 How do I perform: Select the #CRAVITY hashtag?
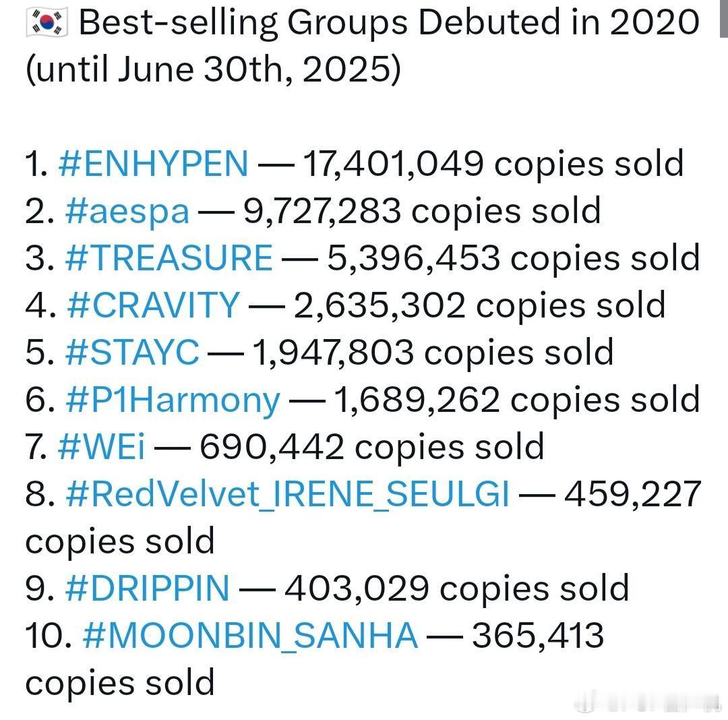pyautogui.click(x=153, y=305)
